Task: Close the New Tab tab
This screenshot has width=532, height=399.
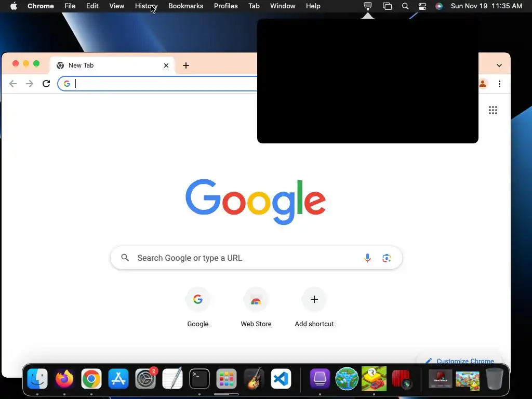Action: [166, 65]
